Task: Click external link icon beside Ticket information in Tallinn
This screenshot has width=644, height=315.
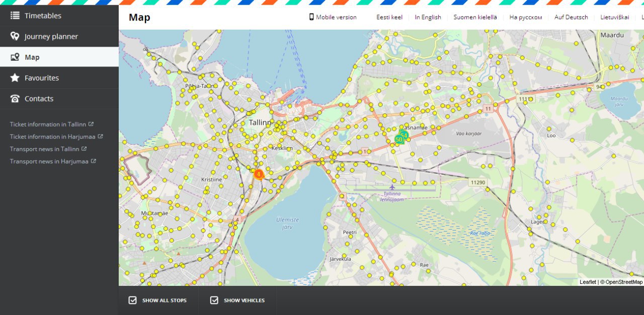Action: 91,124
